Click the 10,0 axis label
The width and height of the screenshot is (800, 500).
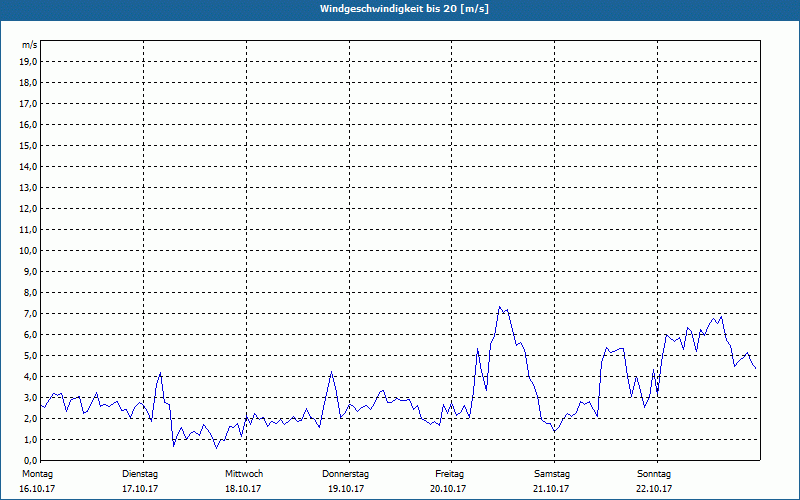tap(29, 251)
